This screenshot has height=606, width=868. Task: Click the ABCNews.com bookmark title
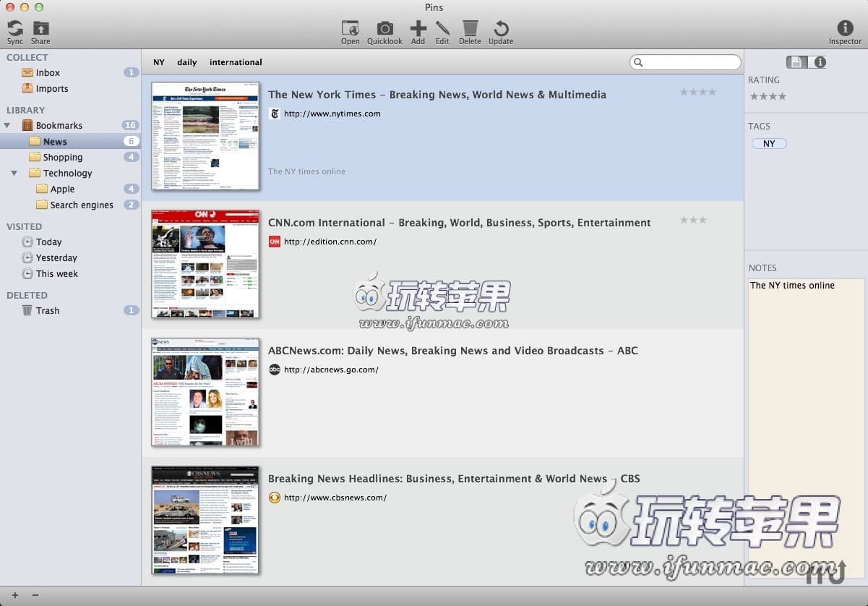click(453, 351)
